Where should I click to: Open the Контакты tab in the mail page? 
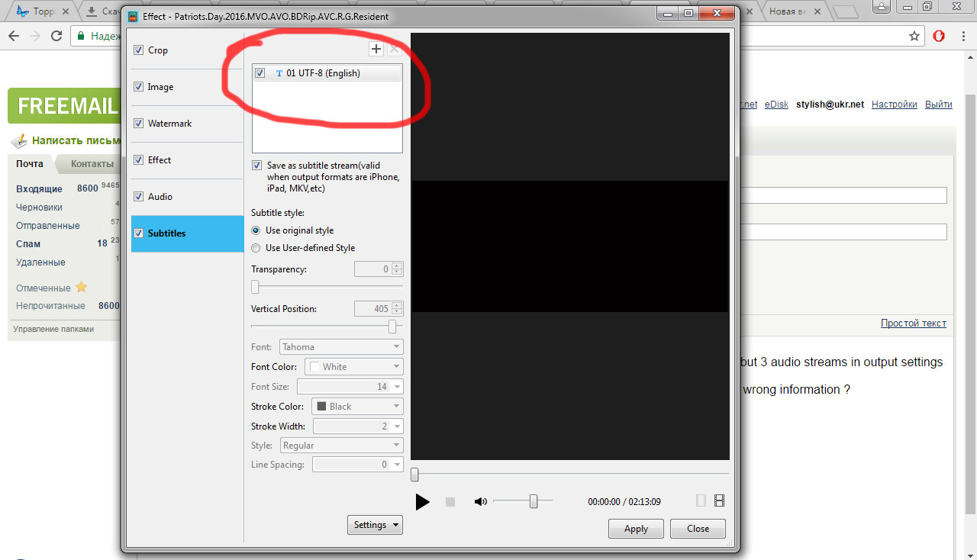coord(92,164)
